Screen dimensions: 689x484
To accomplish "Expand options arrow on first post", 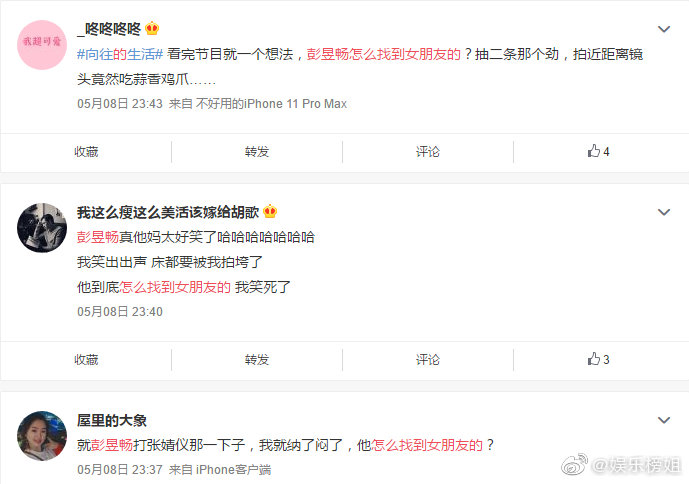I will click(x=664, y=29).
